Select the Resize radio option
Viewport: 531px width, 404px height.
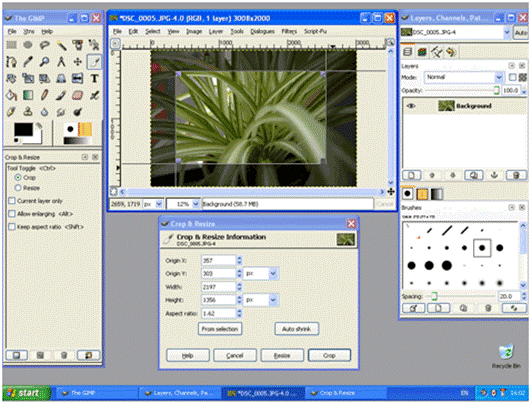[18, 188]
